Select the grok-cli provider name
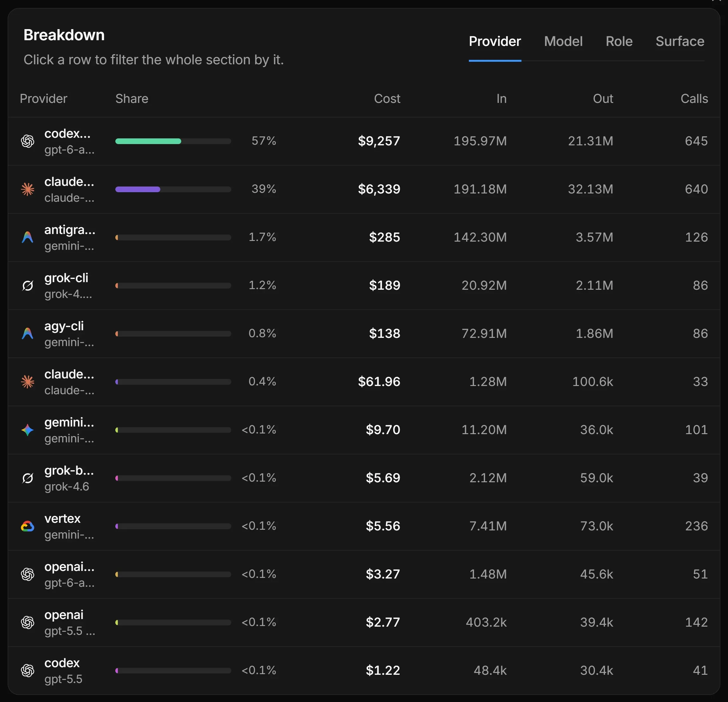 tap(66, 278)
